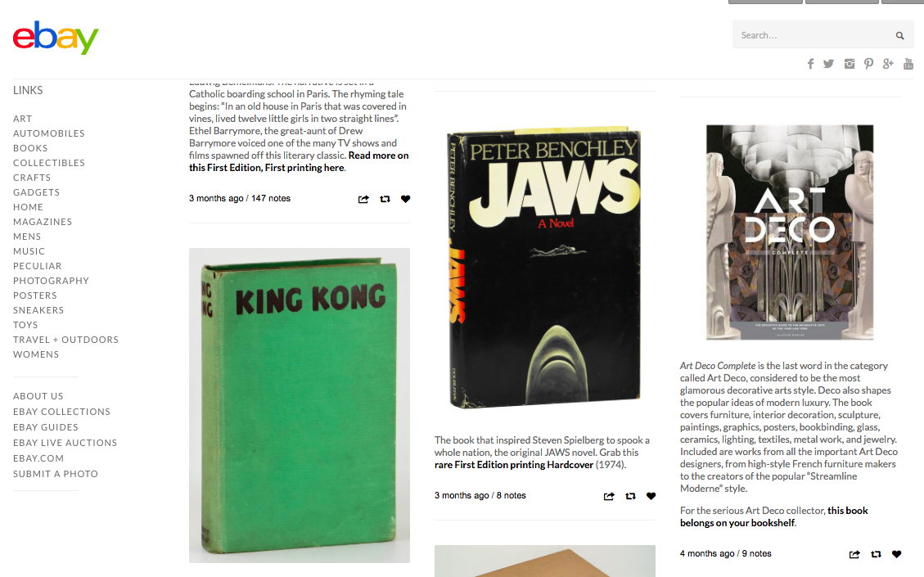The height and width of the screenshot is (577, 924).
Task: Like the JAWS post with heart
Action: [651, 496]
